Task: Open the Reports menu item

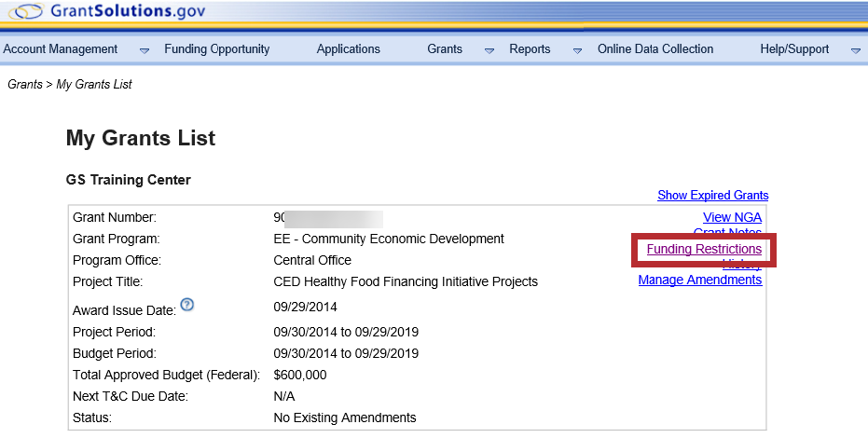Action: pyautogui.click(x=530, y=49)
